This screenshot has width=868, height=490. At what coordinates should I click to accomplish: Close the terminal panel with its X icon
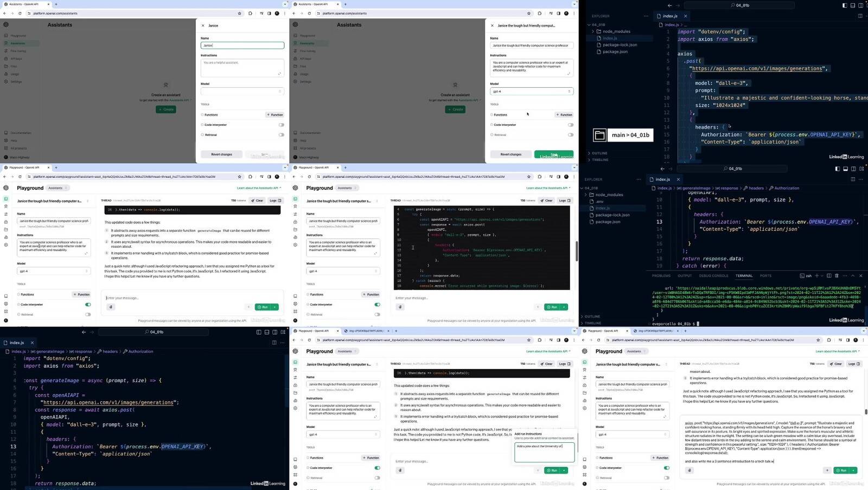(860, 275)
